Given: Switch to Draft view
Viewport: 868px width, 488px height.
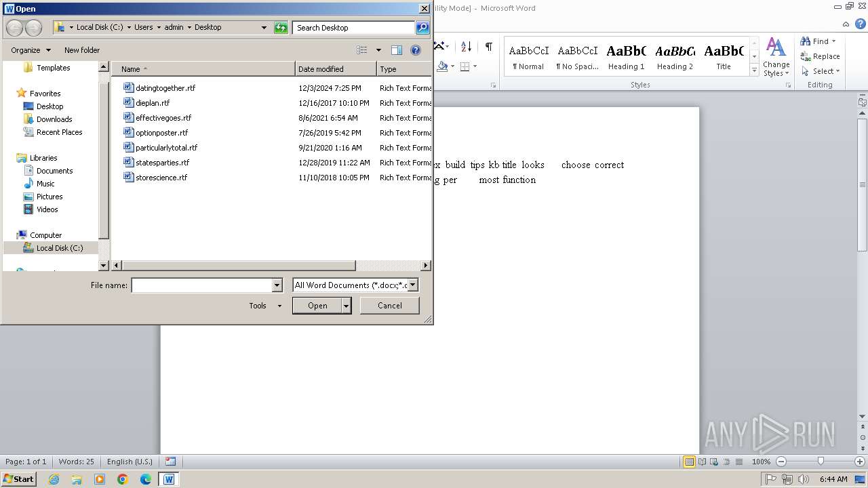Looking at the screenshot, I should pos(738,462).
